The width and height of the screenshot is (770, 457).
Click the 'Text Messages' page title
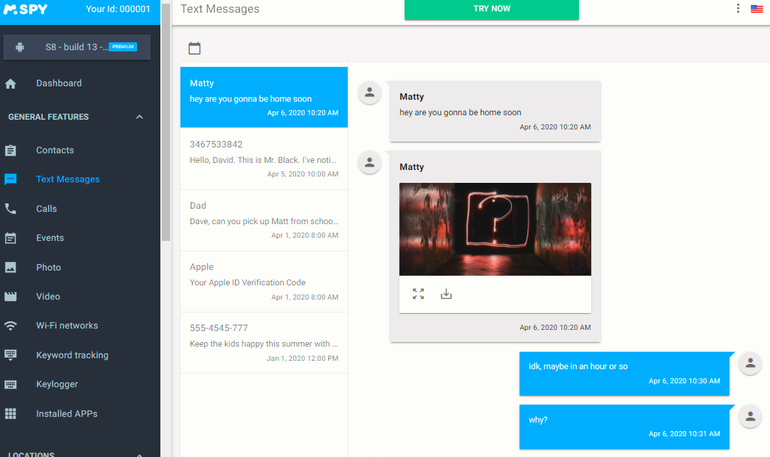[x=220, y=9]
